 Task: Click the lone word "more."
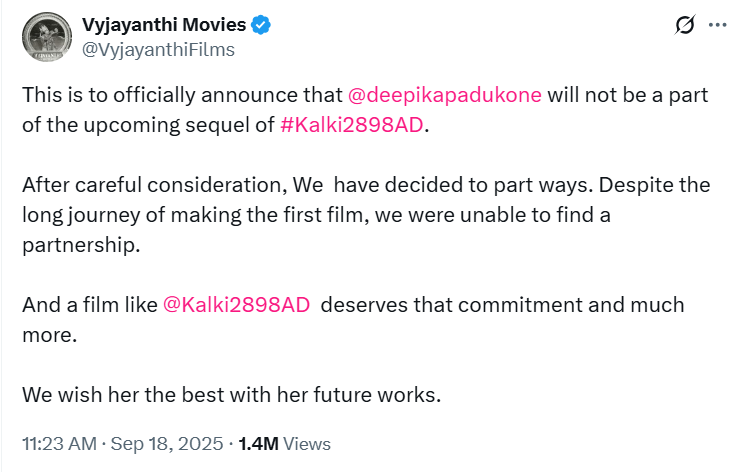click(x=48, y=331)
